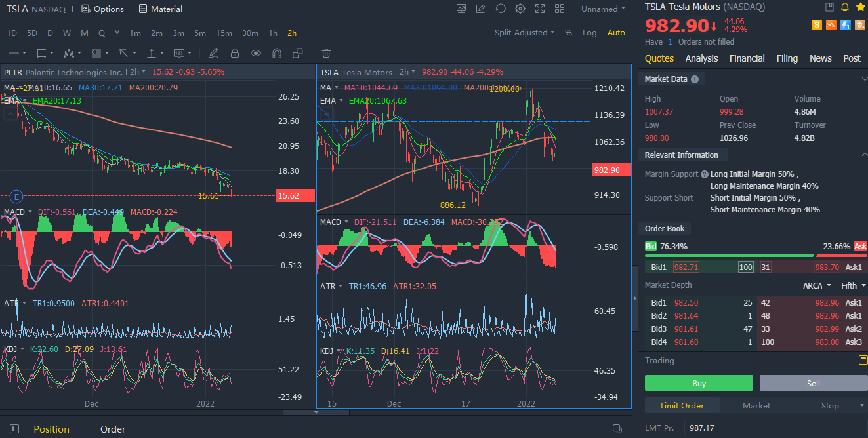Open the Fifth depth level dropdown

pyautogui.click(x=853, y=285)
